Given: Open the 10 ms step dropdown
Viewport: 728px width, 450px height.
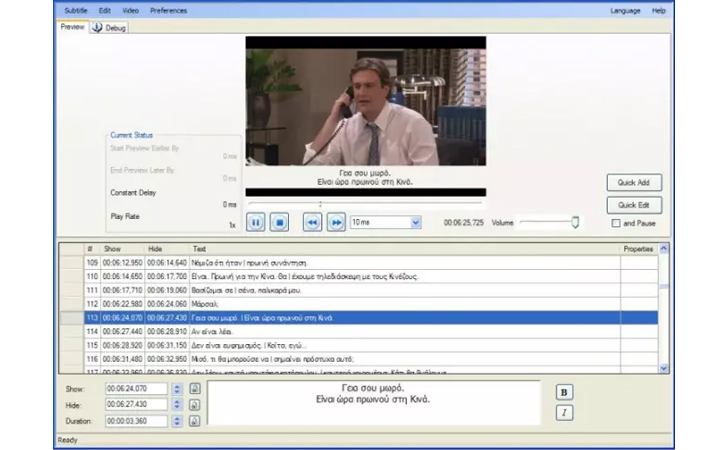Looking at the screenshot, I should point(416,222).
